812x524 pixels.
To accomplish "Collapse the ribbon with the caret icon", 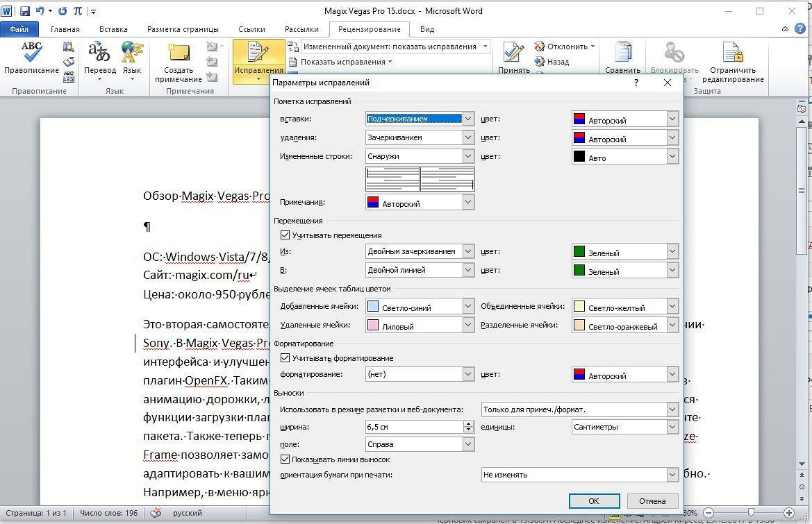I will [x=785, y=29].
